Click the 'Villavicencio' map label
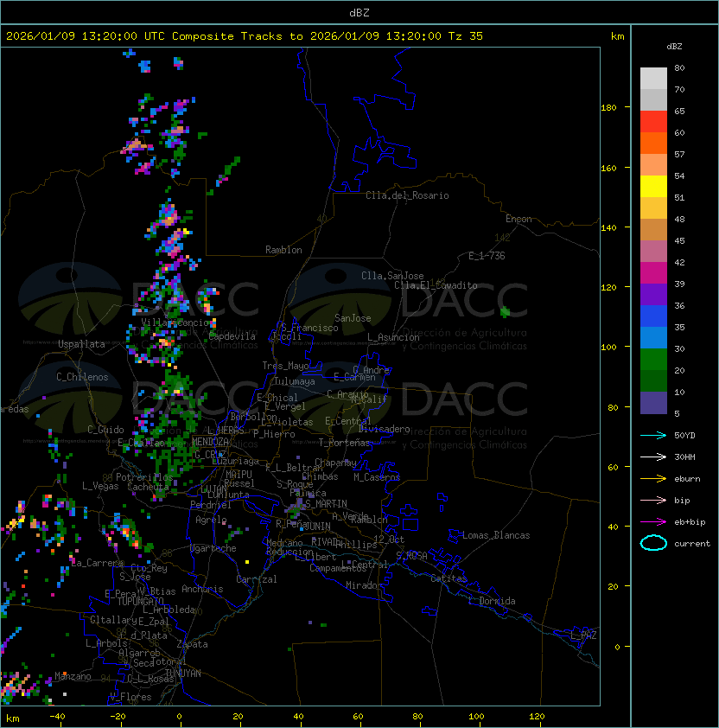The image size is (719, 728). point(175,322)
